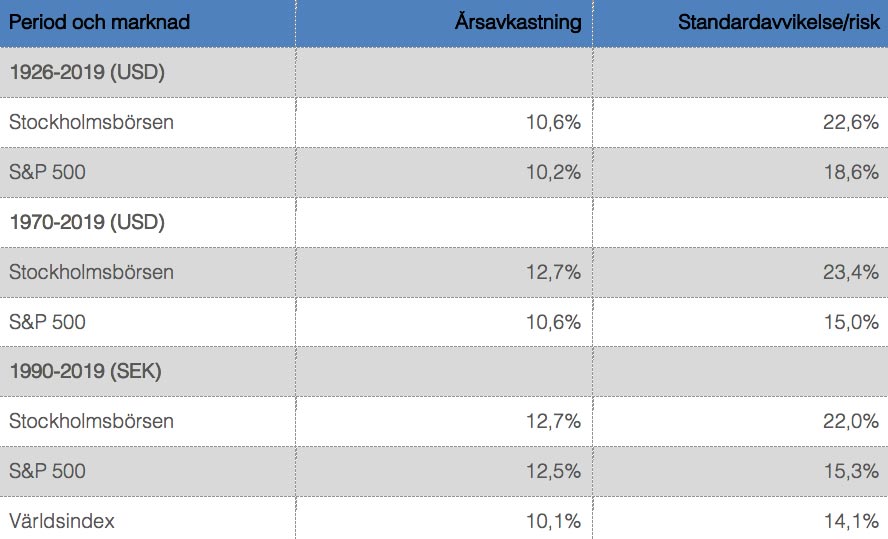Select the 23,4% standard deviation cell
The image size is (888, 539).
click(x=741, y=272)
